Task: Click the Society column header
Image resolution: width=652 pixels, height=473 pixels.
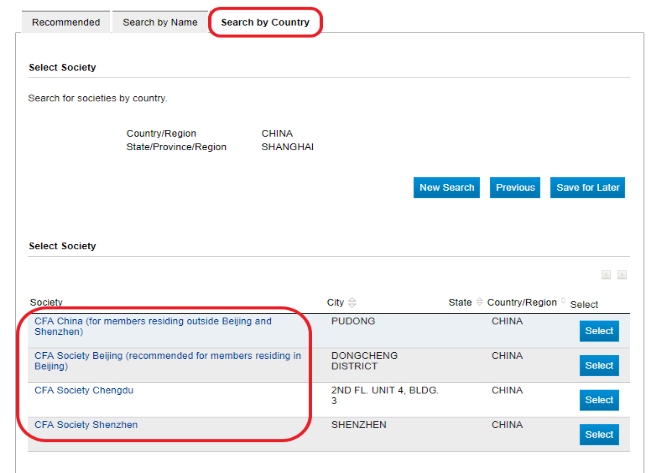Action: (x=46, y=302)
